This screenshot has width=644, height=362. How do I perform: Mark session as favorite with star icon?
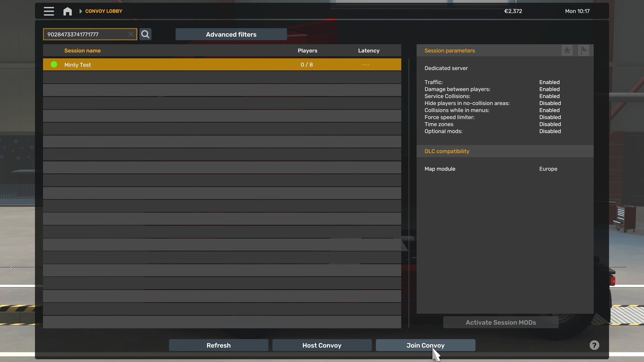[x=567, y=51]
